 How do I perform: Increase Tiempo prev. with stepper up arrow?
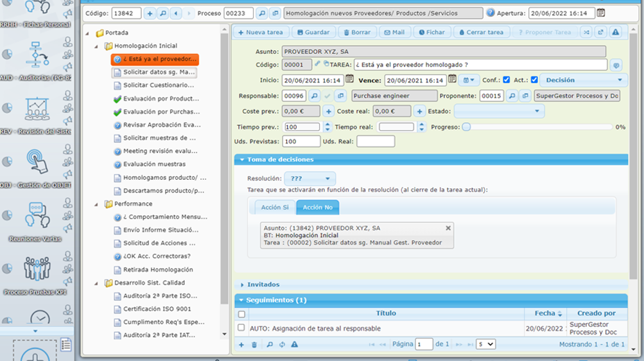coord(327,125)
